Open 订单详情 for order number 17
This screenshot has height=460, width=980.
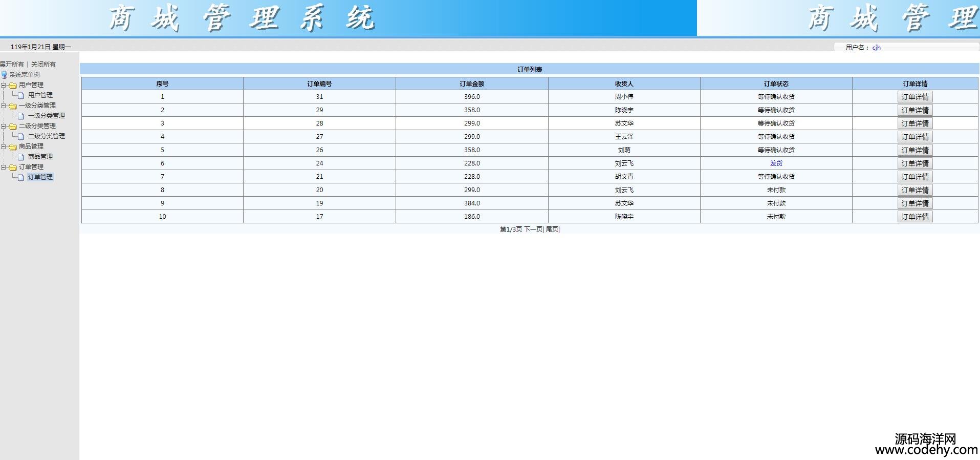pyautogui.click(x=914, y=217)
